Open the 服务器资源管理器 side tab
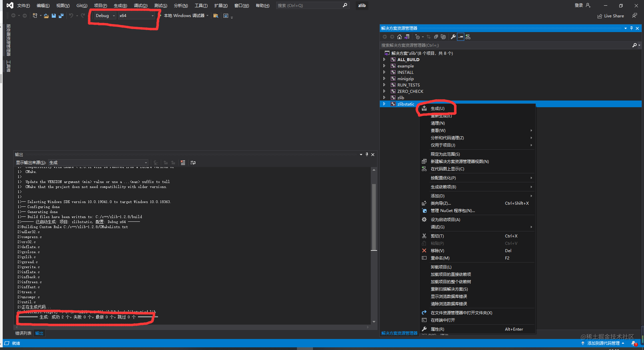The image size is (644, 350). [x=8, y=40]
